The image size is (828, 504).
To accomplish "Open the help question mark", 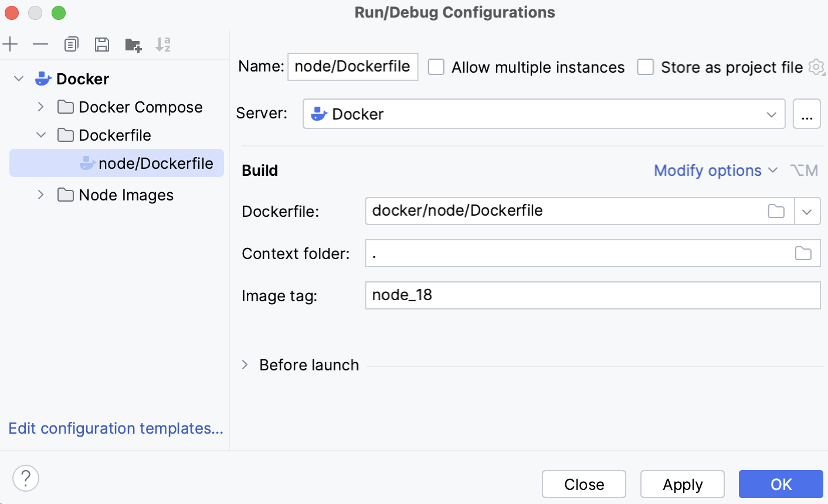I will point(25,478).
